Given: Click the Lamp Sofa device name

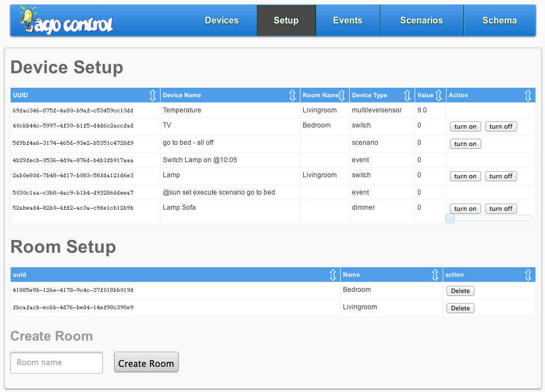Looking at the screenshot, I should 179,207.
